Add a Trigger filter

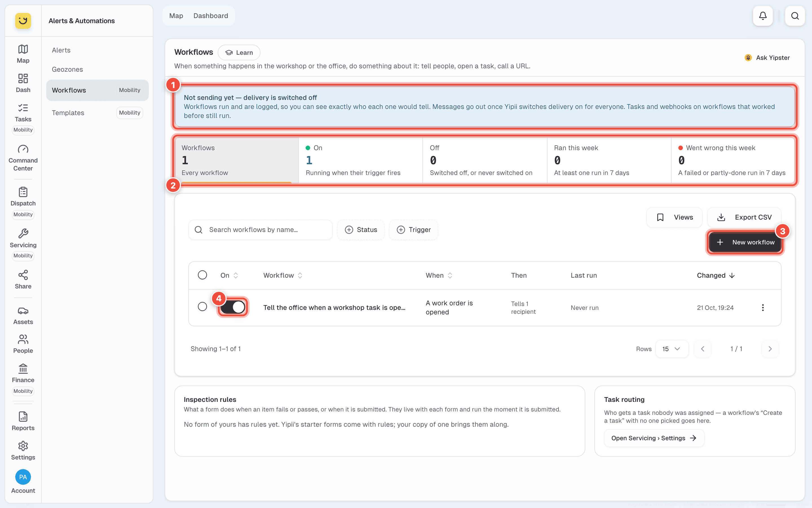pyautogui.click(x=413, y=230)
